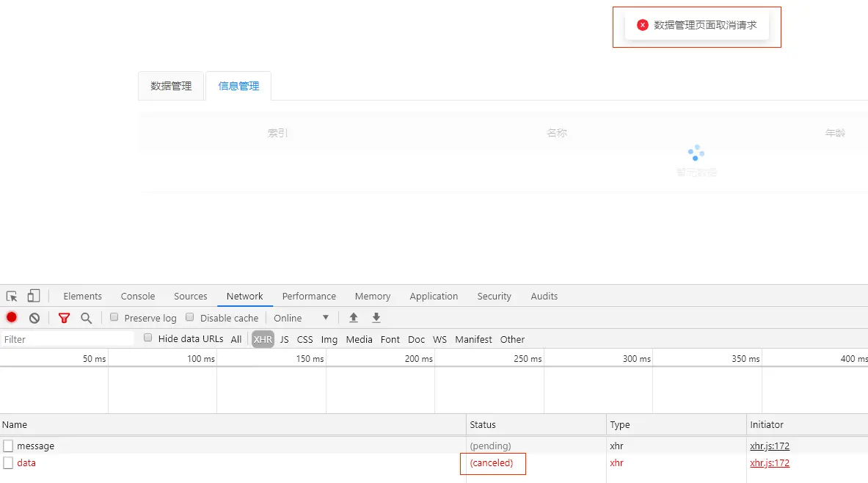
Task: Switch to the 数据管理 page tab
Action: (171, 86)
